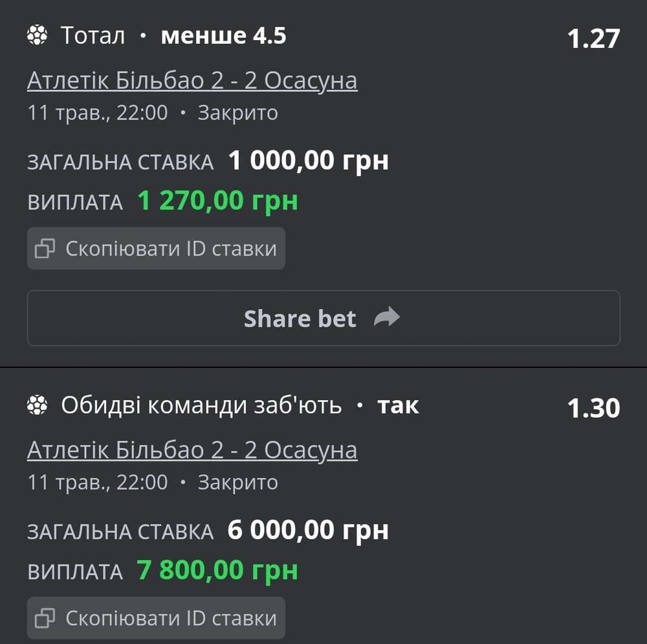Click the green 1 270,00 грн payout
The image size is (647, 644).
click(217, 201)
